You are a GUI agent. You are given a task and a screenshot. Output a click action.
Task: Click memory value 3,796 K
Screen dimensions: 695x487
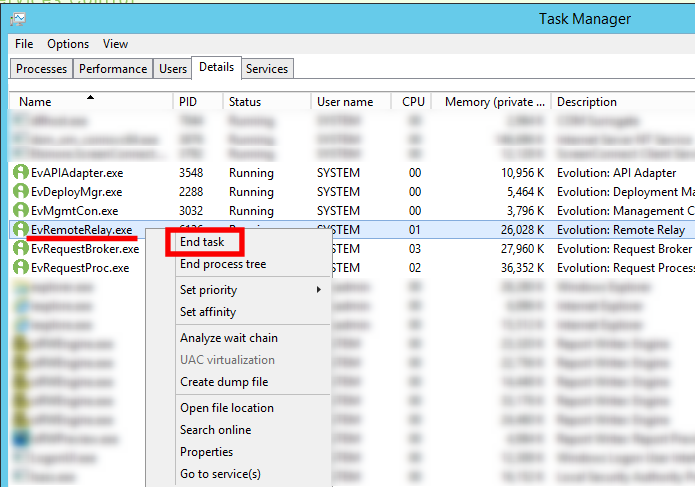coord(526,211)
